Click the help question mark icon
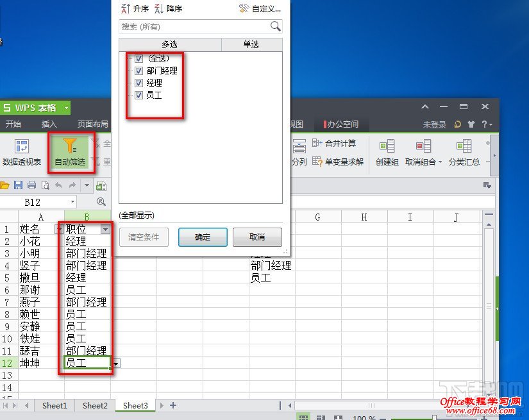The width and height of the screenshot is (529, 420). 484,124
